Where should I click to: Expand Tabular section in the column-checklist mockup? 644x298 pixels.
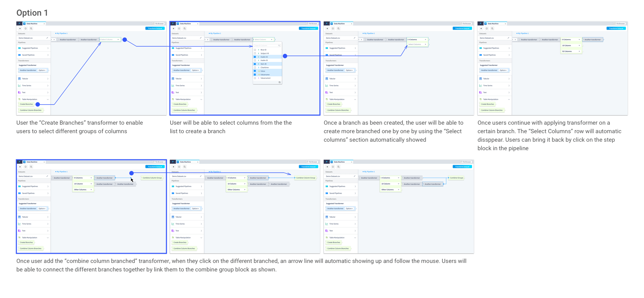tap(187, 79)
